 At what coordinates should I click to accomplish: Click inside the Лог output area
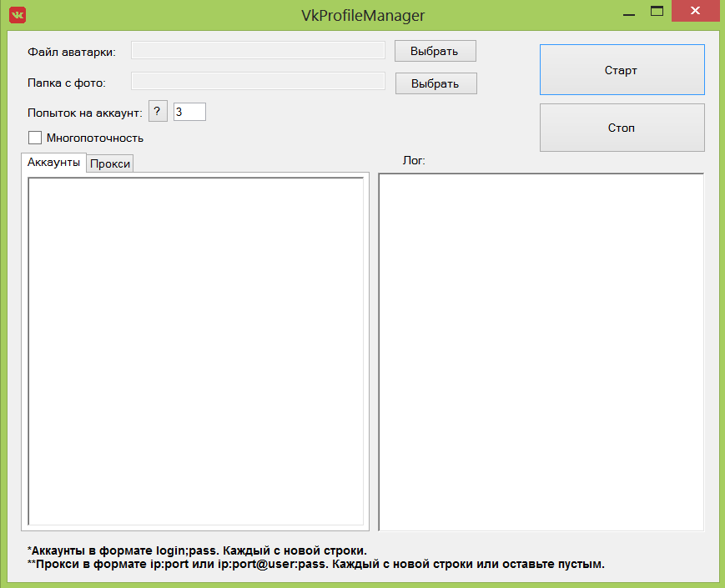[x=541, y=352]
